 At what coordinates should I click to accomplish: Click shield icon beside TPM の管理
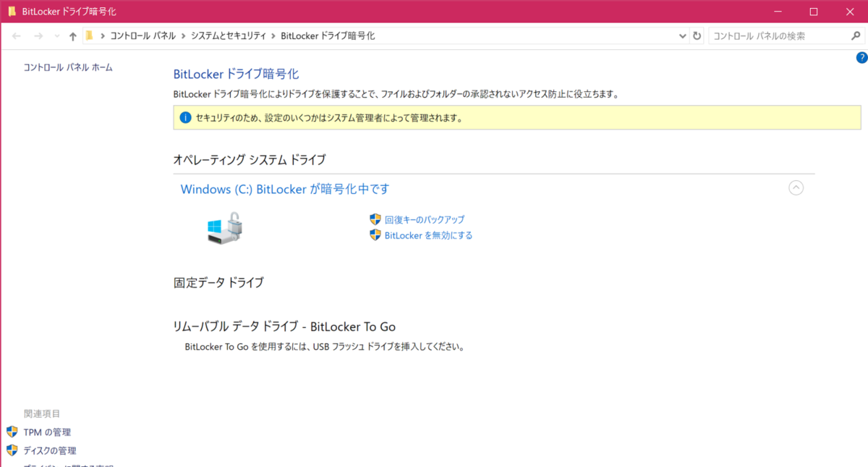coord(12,432)
